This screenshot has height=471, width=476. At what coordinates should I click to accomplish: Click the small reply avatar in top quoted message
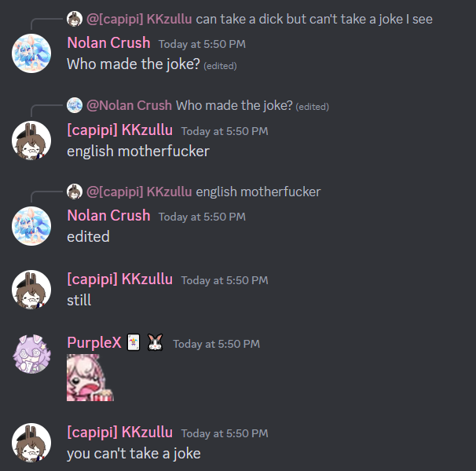pyautogui.click(x=75, y=19)
